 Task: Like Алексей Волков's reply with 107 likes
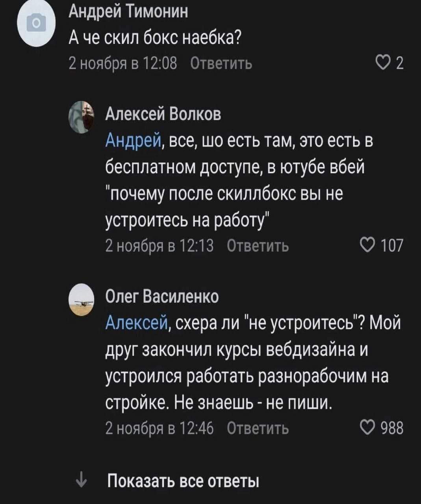click(x=369, y=246)
